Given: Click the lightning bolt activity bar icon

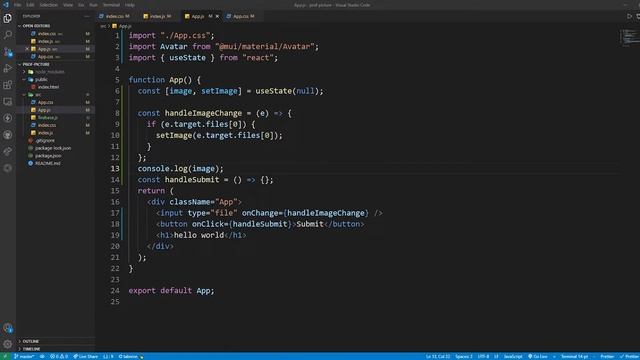Looking at the screenshot, I should (x=7, y=118).
